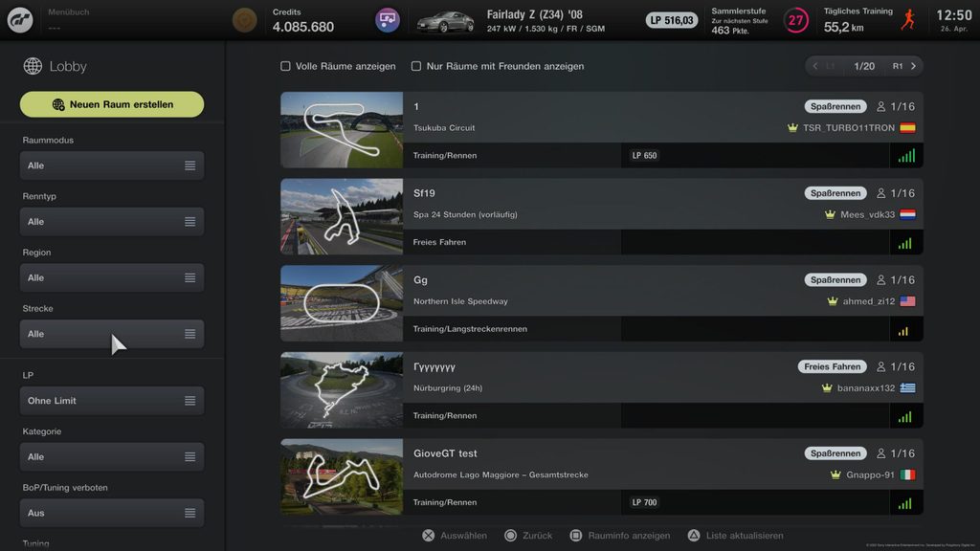Click the 1/20 page indicator
The height and width of the screenshot is (551, 980).
(x=864, y=66)
